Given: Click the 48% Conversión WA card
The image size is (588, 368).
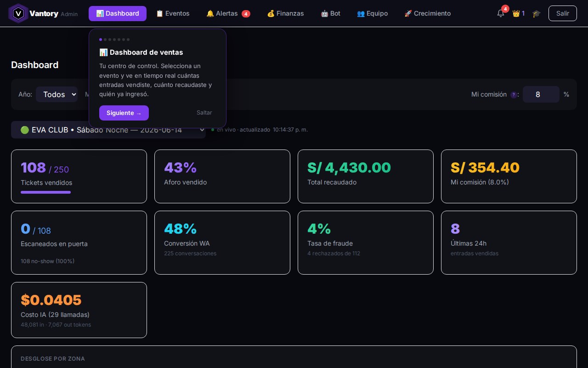Looking at the screenshot, I should tap(222, 242).
